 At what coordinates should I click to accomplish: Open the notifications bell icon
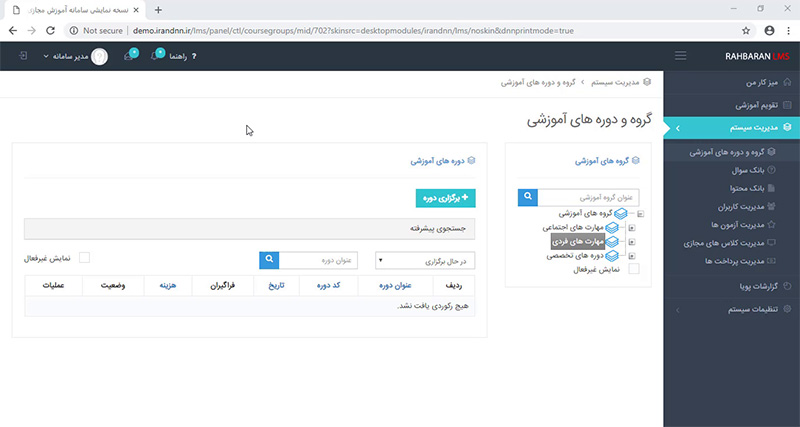tap(156, 56)
